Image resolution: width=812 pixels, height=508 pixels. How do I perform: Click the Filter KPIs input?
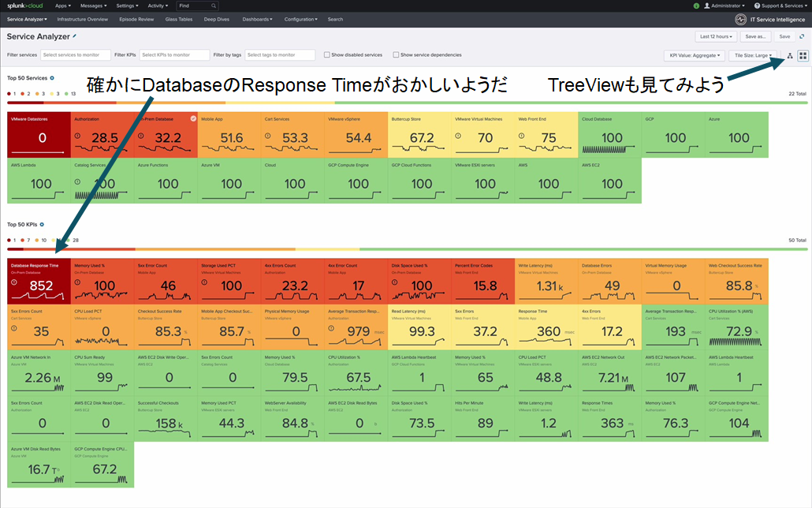pos(174,55)
